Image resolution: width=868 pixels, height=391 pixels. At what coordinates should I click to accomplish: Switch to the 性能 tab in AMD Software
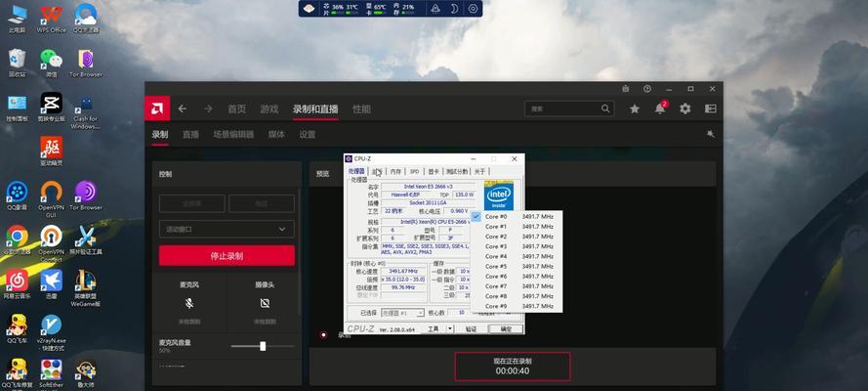[x=361, y=109]
